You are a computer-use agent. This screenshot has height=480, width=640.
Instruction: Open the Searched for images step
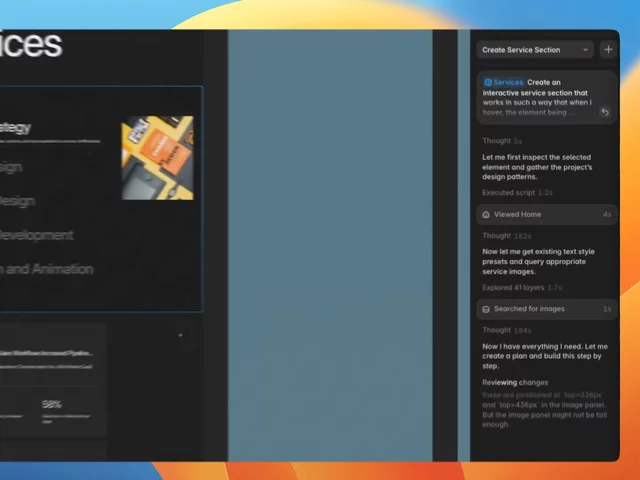point(547,309)
